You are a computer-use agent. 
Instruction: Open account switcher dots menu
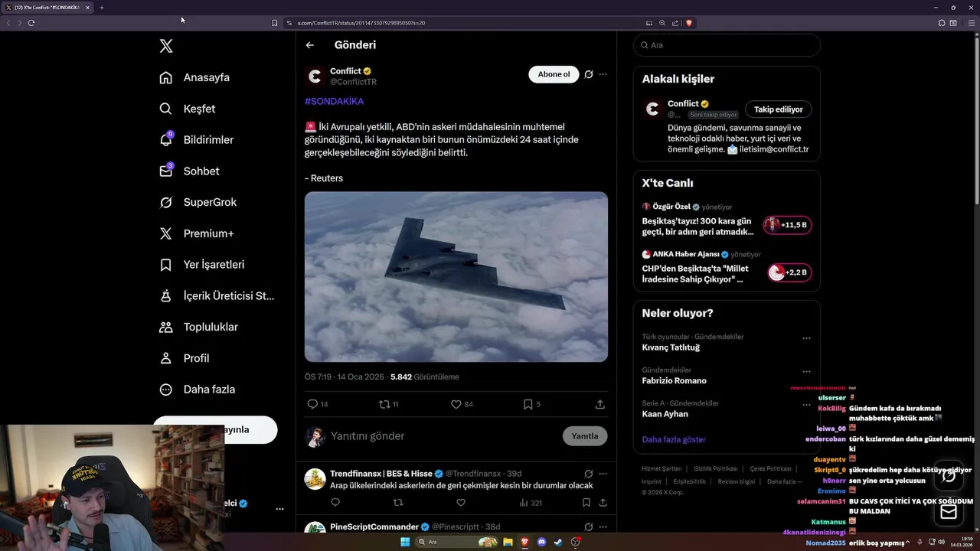point(279,509)
